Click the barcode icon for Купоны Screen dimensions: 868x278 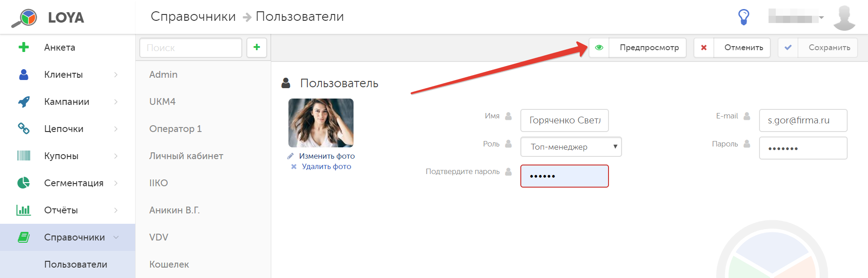pos(24,156)
